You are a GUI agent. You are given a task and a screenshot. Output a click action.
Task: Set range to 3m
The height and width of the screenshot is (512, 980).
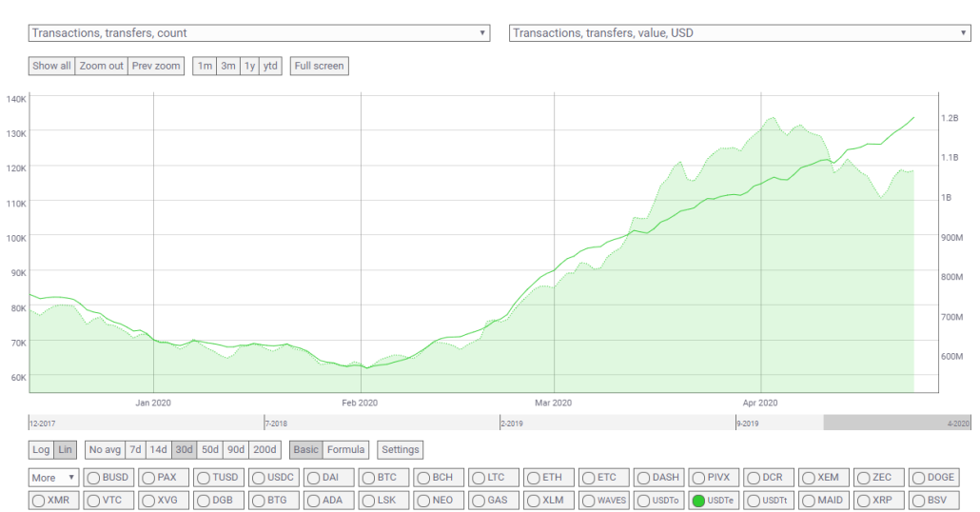pos(228,66)
